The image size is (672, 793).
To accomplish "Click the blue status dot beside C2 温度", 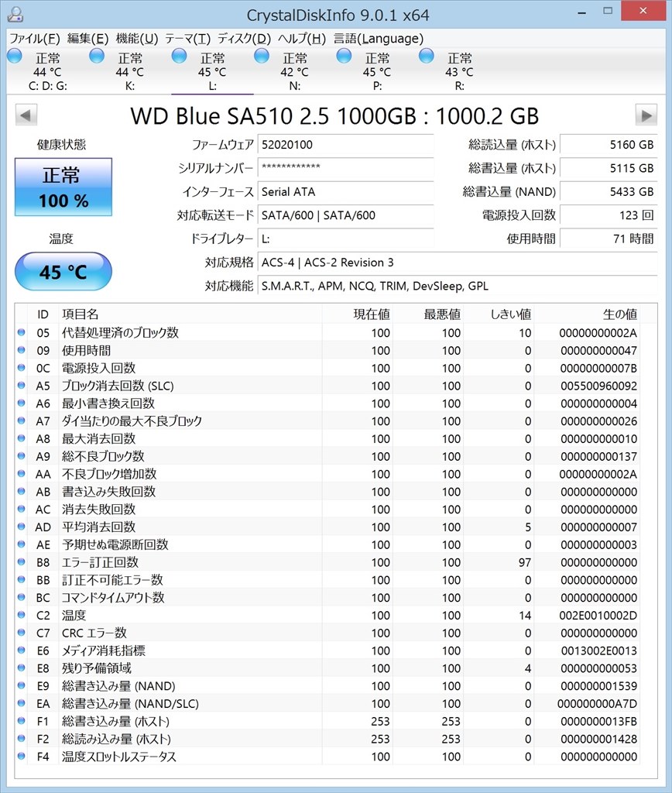I will click(x=22, y=615).
